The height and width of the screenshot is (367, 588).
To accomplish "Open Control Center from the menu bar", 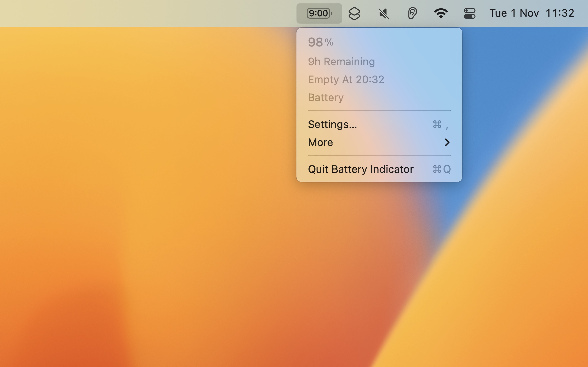I will click(469, 13).
